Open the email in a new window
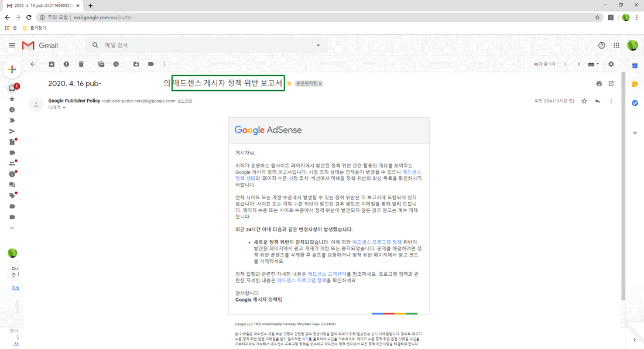Viewport: 644px width, 349px height. pyautogui.click(x=611, y=83)
